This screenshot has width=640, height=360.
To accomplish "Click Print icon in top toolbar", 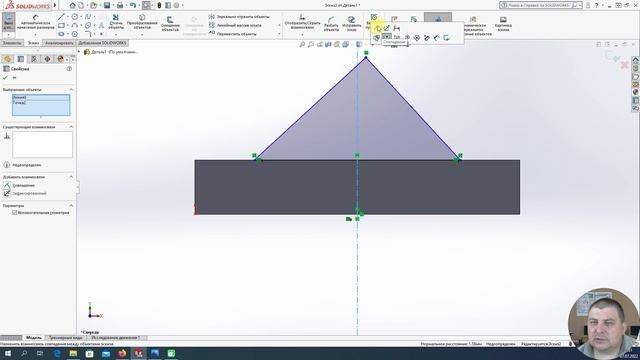I will [120, 5].
